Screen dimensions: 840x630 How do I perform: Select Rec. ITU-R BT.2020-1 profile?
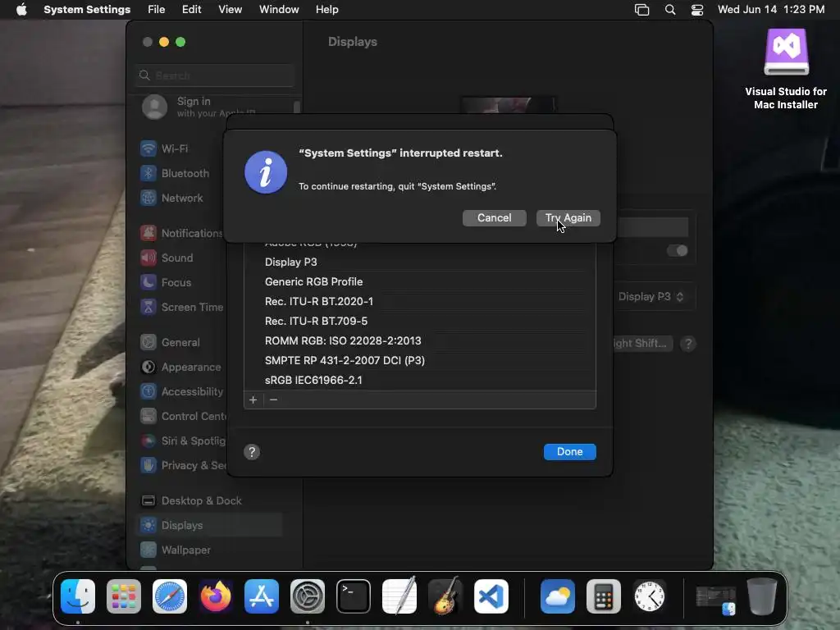[420, 302]
